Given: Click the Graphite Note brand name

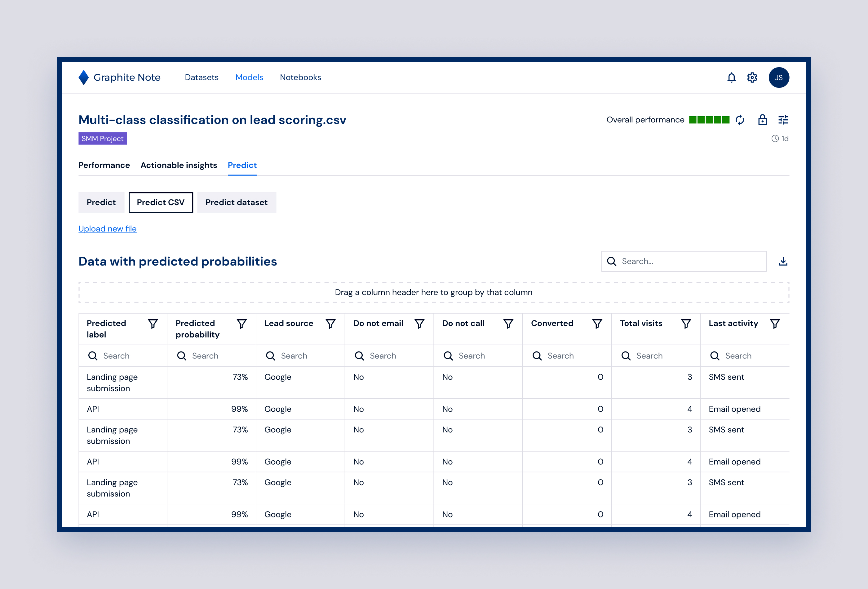Looking at the screenshot, I should tap(127, 77).
